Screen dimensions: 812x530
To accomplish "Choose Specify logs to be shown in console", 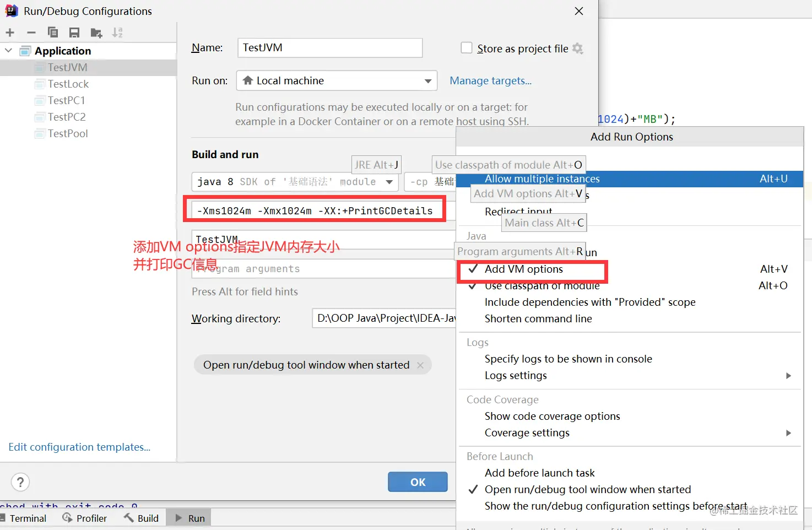I will click(630, 359).
